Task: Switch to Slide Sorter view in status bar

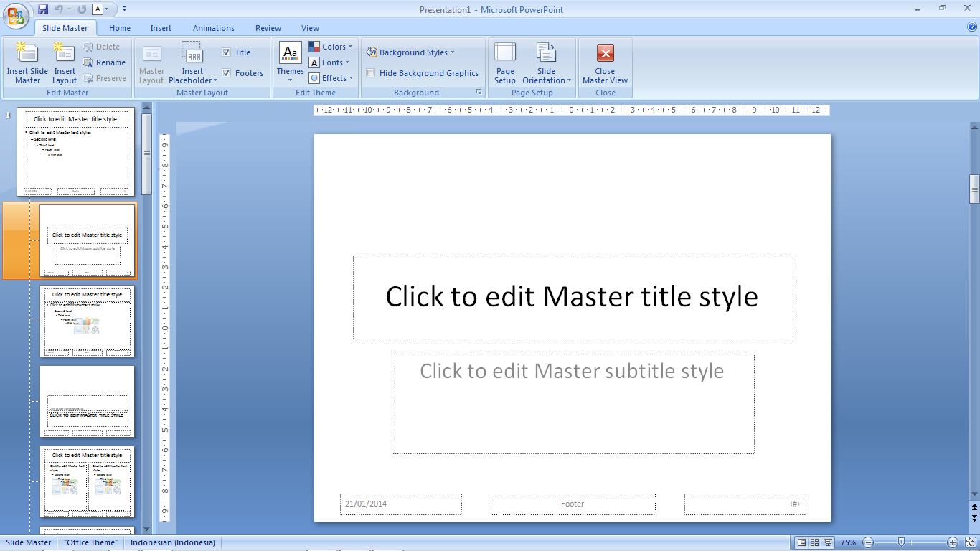Action: tap(815, 542)
